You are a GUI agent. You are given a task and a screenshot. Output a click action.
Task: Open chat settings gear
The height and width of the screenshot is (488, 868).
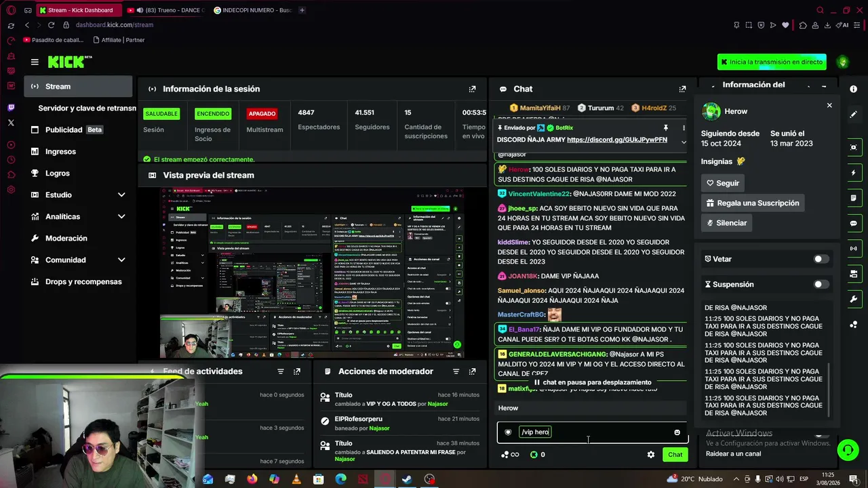click(651, 455)
